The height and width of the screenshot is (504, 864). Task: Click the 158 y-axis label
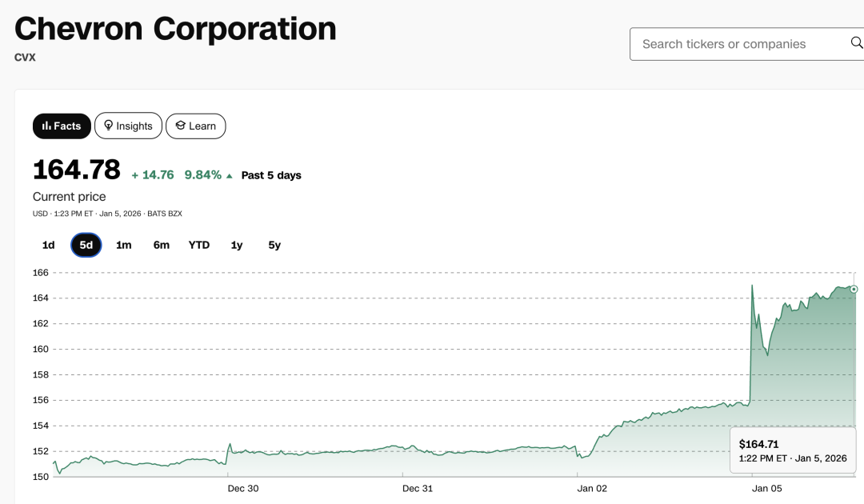click(41, 374)
